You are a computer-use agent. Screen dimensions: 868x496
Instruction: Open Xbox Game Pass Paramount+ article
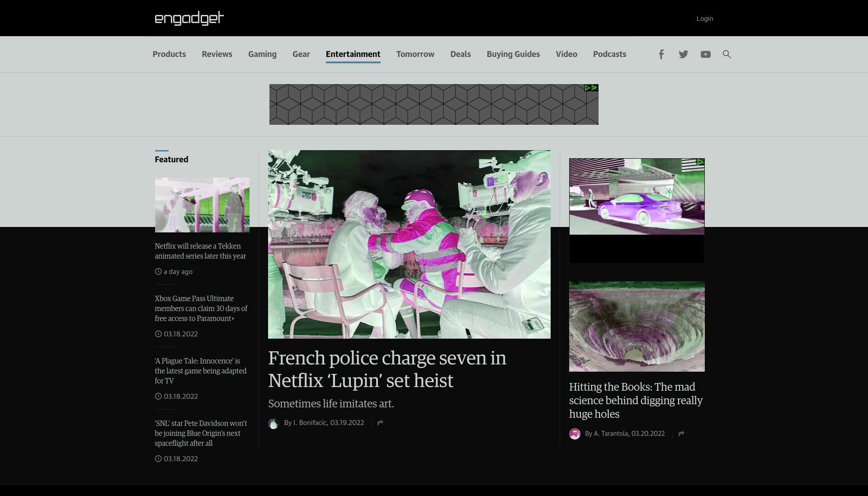click(201, 308)
